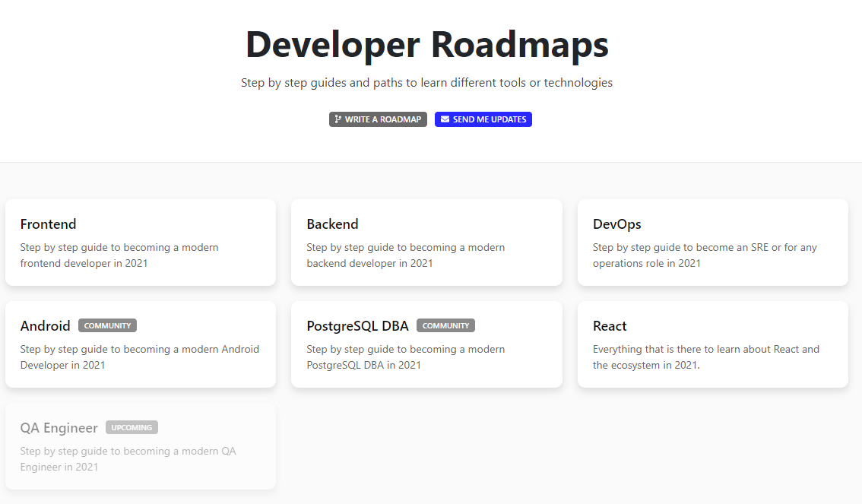
Task: Click 'modern Android Developer in 2021' description
Action: coord(140,357)
